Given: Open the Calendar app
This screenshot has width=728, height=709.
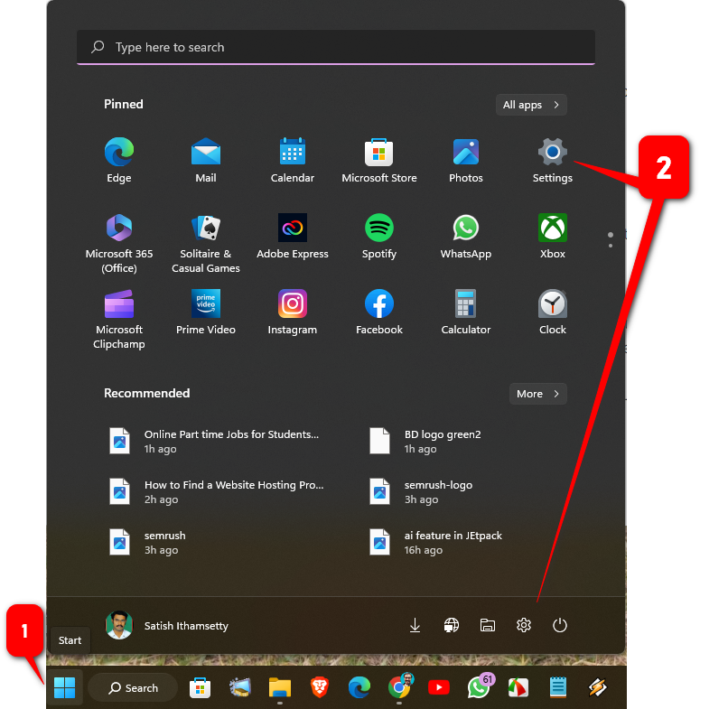Looking at the screenshot, I should point(293,161).
